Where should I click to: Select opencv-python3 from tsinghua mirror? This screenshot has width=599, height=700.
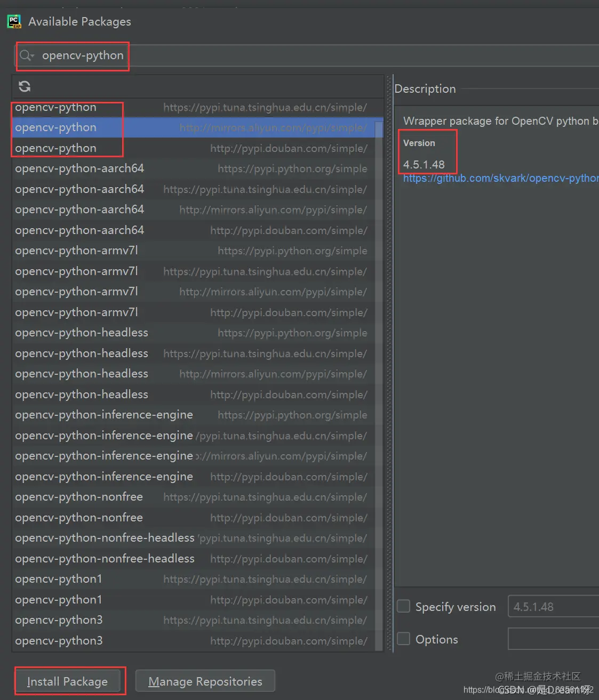click(193, 620)
